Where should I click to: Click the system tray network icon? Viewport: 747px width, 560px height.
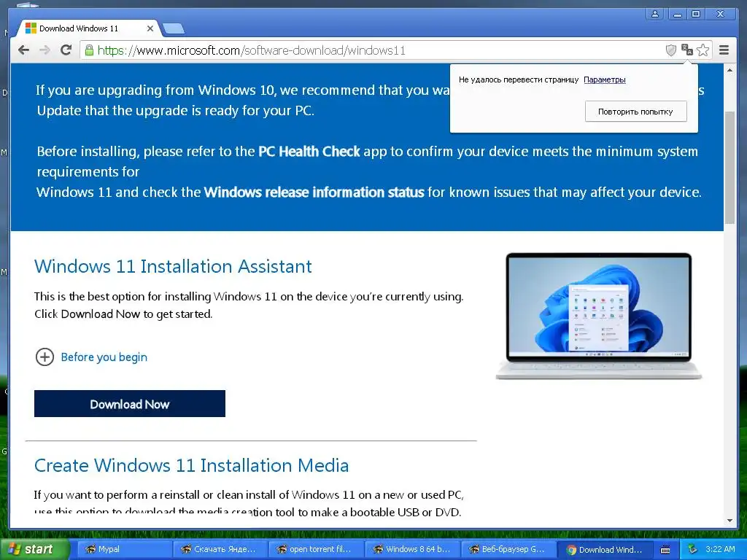[x=693, y=549]
